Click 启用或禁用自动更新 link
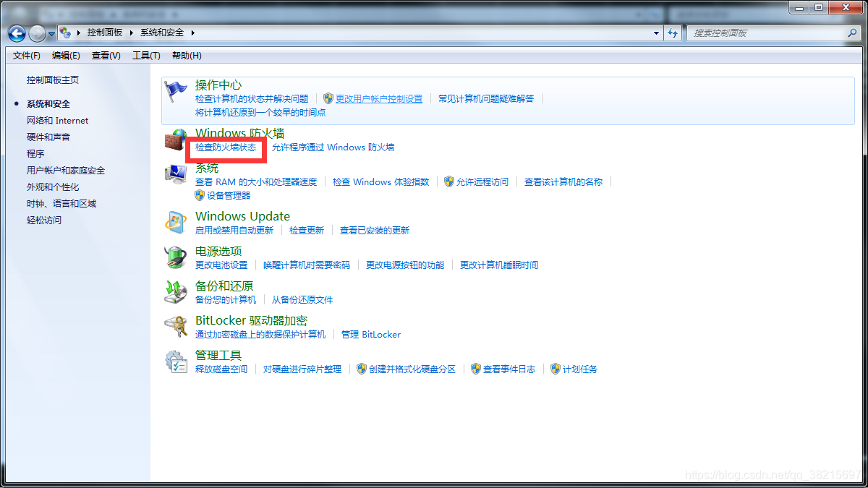Screen dimensions: 868x488 pyautogui.click(x=234, y=231)
